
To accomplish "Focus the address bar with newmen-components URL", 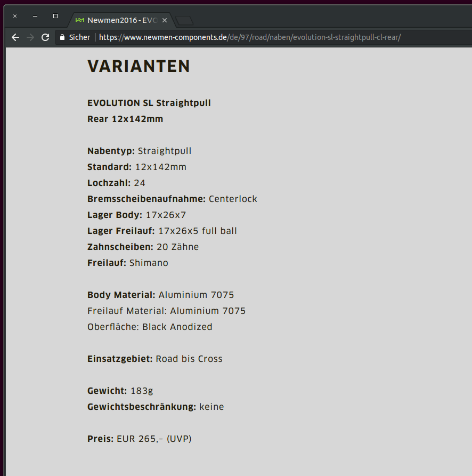I will (249, 37).
